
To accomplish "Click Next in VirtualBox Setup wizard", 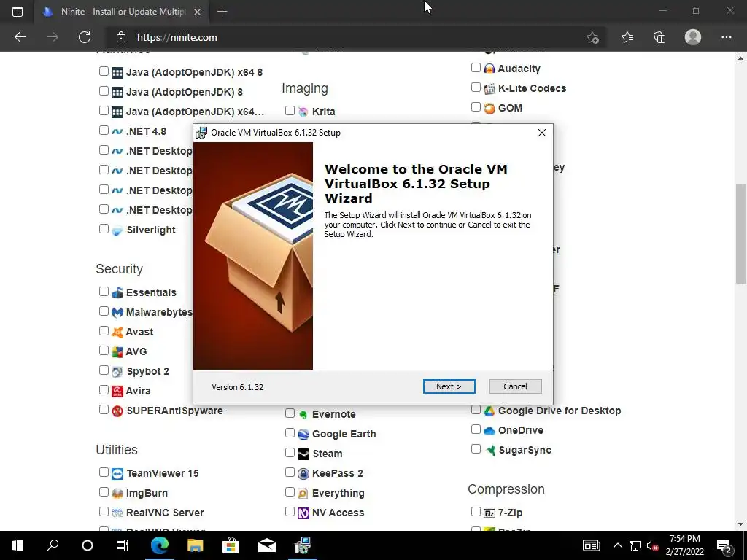I will [449, 386].
